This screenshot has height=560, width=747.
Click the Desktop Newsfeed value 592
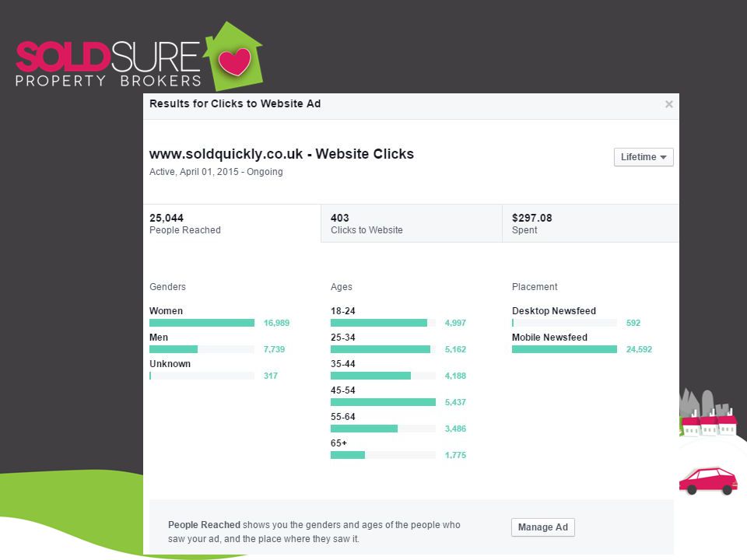pyautogui.click(x=633, y=323)
